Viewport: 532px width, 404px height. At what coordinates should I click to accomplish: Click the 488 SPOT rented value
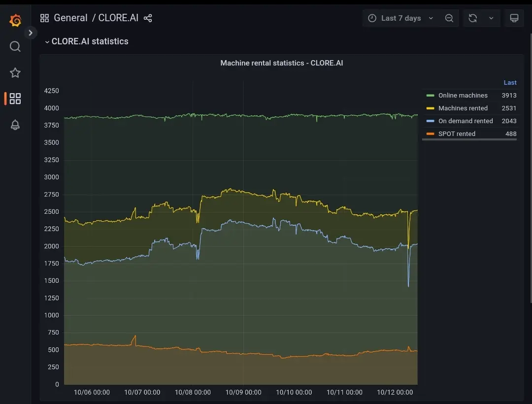point(511,134)
